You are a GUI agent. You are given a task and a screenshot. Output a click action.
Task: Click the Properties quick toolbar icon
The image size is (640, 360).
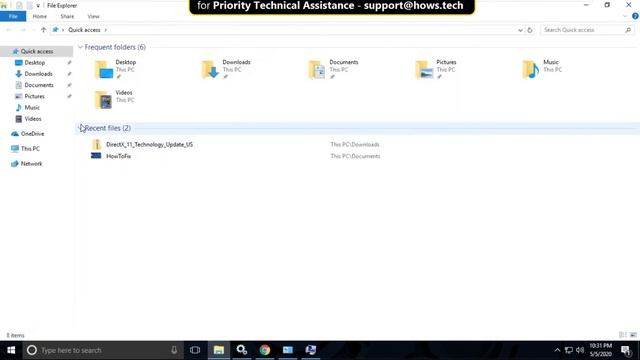tap(19, 6)
